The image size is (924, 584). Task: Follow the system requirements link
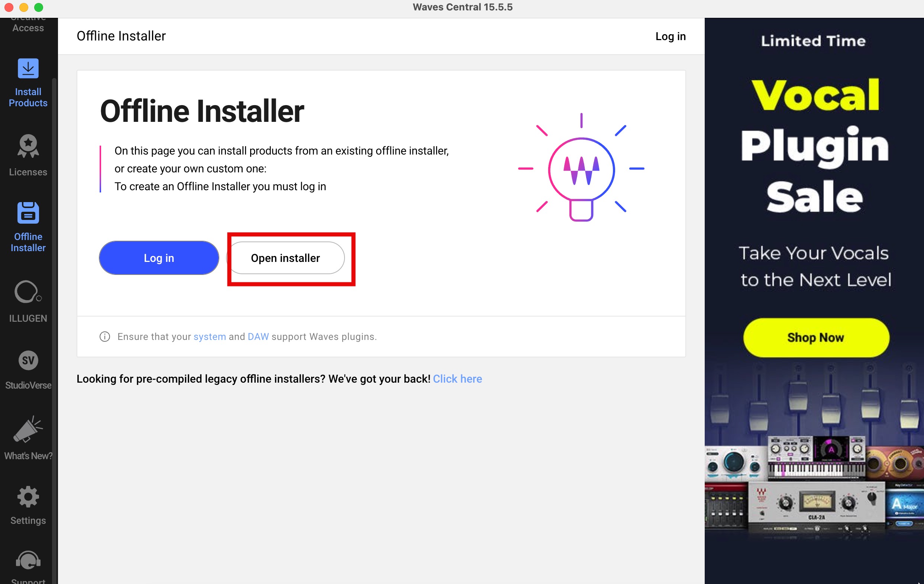click(210, 336)
